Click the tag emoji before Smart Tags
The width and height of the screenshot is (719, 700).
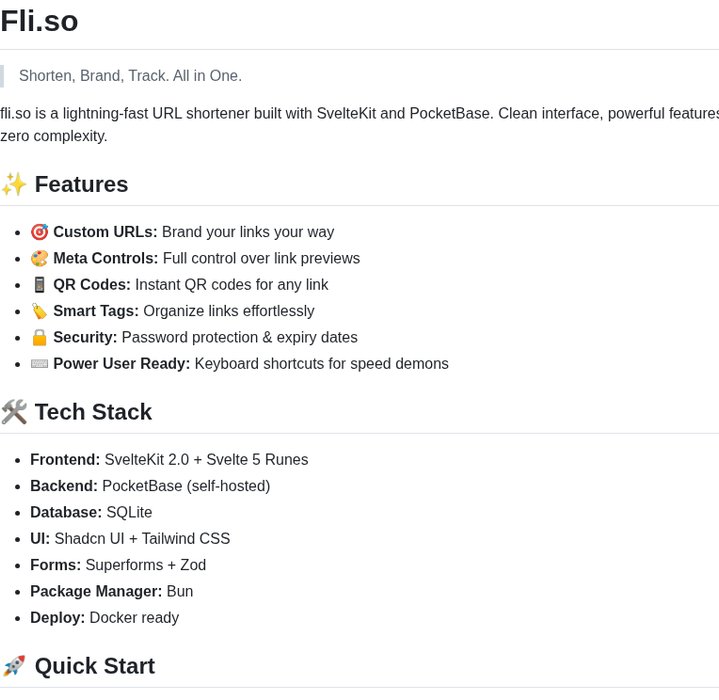click(x=39, y=311)
